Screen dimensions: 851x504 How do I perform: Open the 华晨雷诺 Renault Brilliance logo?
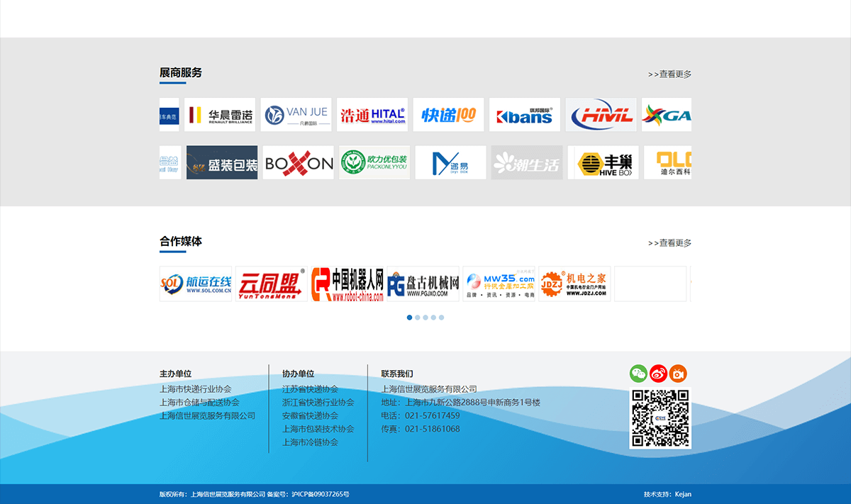(220, 115)
